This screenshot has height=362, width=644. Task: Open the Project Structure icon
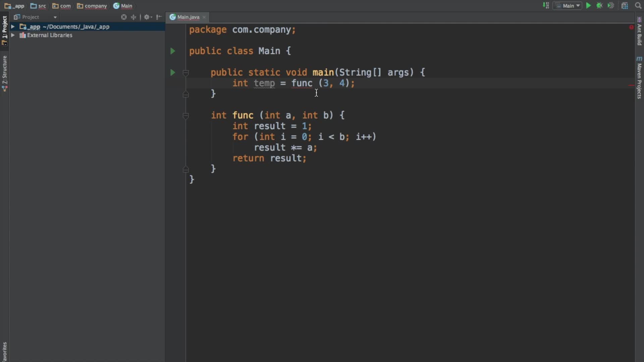click(x=625, y=6)
